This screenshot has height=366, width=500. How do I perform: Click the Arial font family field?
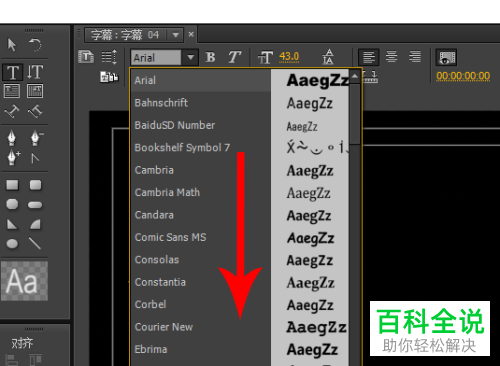(156, 57)
